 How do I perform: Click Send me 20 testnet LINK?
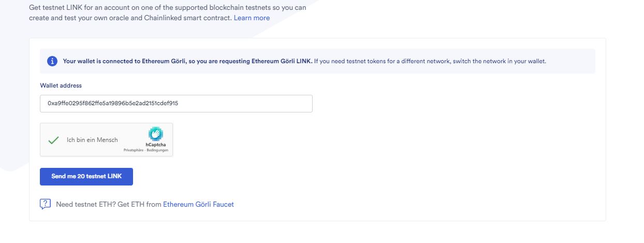click(86, 176)
